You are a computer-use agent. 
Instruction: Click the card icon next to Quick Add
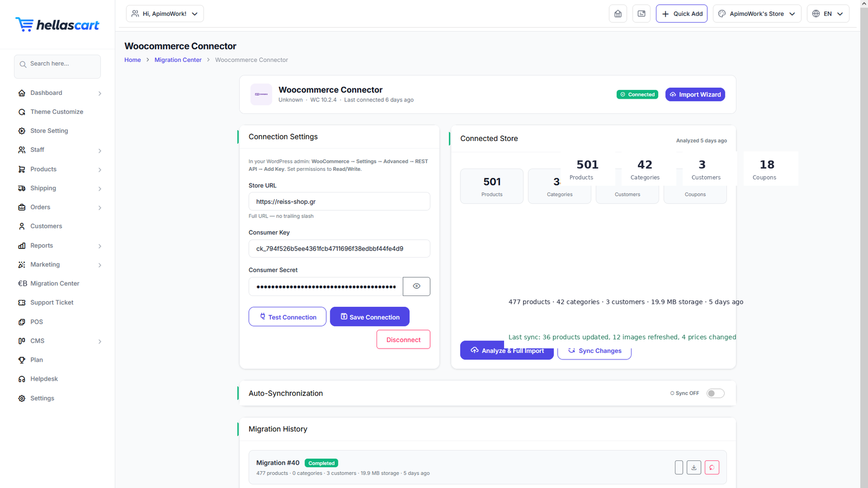[641, 14]
